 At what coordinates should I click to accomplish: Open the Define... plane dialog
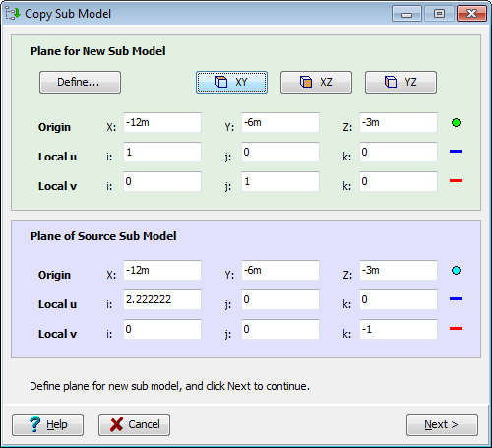click(x=80, y=82)
